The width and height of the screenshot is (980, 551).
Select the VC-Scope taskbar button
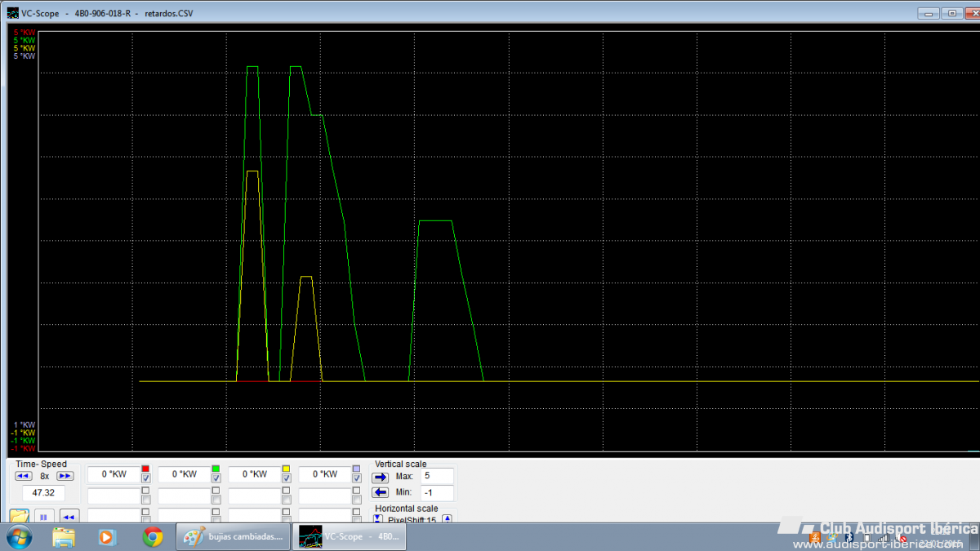(350, 536)
